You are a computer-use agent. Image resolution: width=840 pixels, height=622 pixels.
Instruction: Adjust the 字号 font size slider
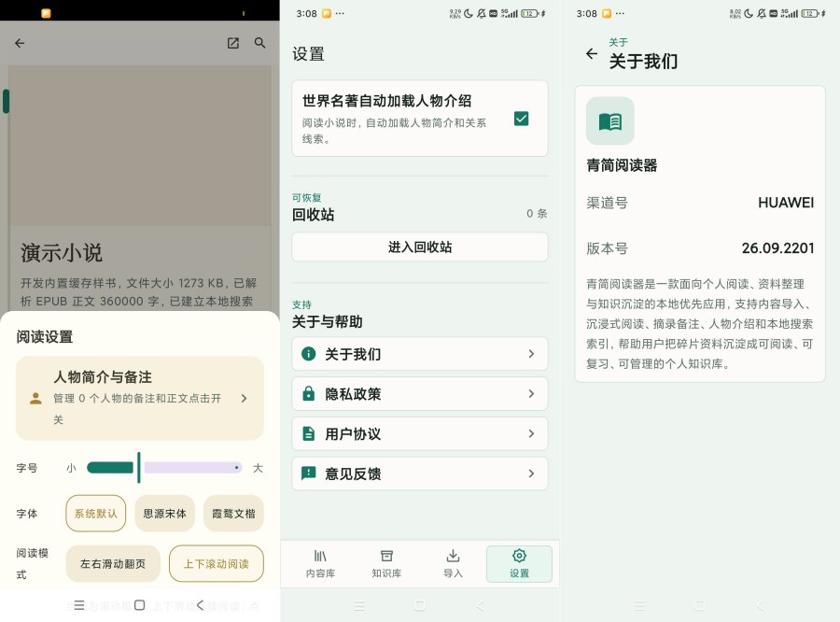tap(164, 468)
